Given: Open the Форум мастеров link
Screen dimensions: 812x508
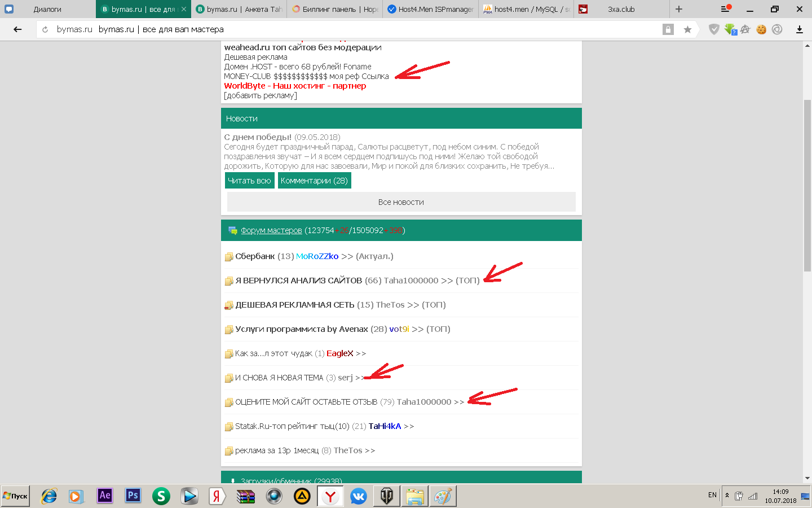Looking at the screenshot, I should pos(271,230).
